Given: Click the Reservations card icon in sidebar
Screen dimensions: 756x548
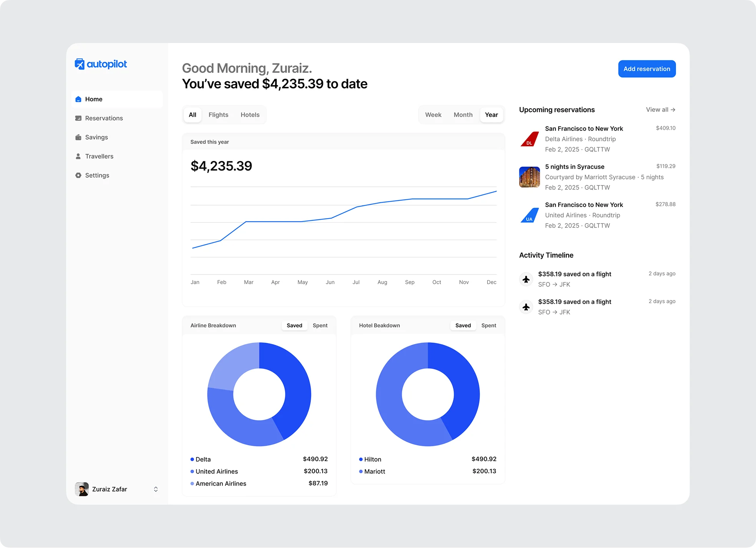Looking at the screenshot, I should click(78, 118).
